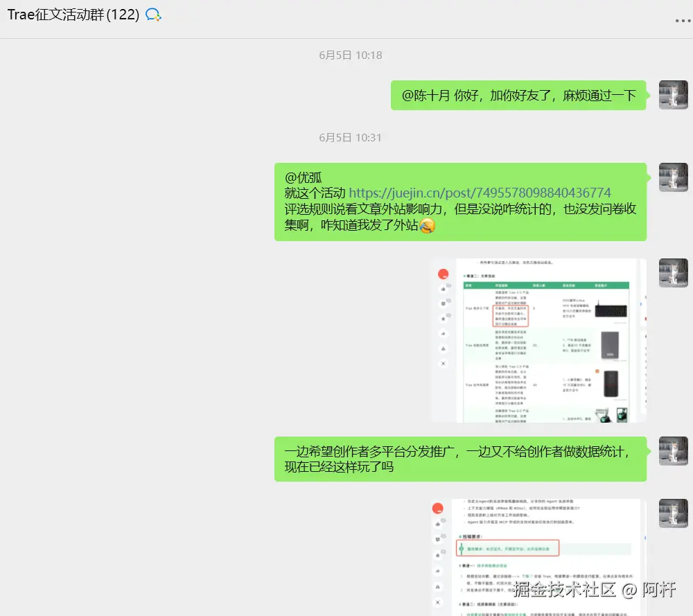
Task: Select the @陈十月 你好 message bubble
Action: tap(518, 95)
